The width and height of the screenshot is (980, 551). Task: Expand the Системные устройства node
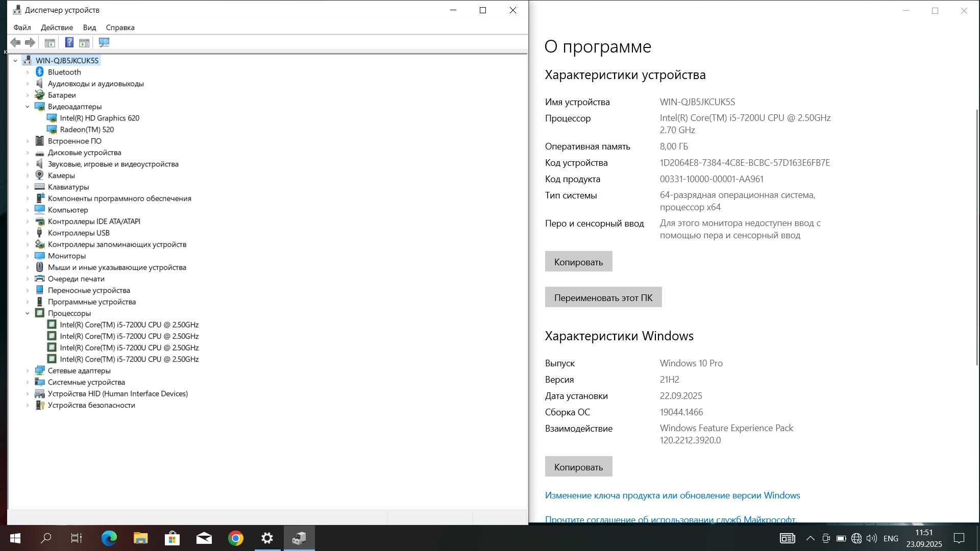click(28, 382)
